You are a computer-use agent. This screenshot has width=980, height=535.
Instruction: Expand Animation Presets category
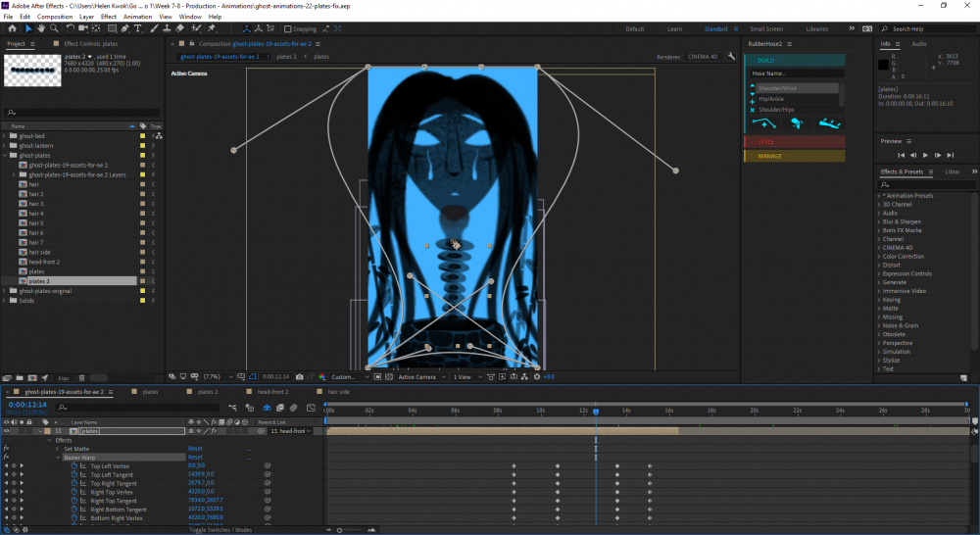(x=878, y=196)
